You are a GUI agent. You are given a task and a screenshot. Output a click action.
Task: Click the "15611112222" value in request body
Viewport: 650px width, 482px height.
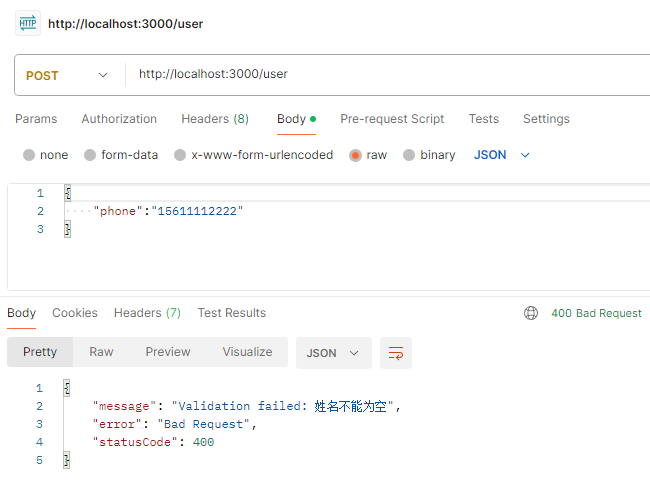197,211
